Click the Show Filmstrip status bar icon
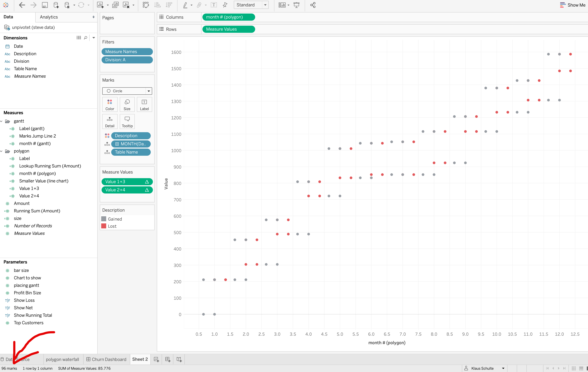The height and width of the screenshot is (372, 588). (581, 368)
